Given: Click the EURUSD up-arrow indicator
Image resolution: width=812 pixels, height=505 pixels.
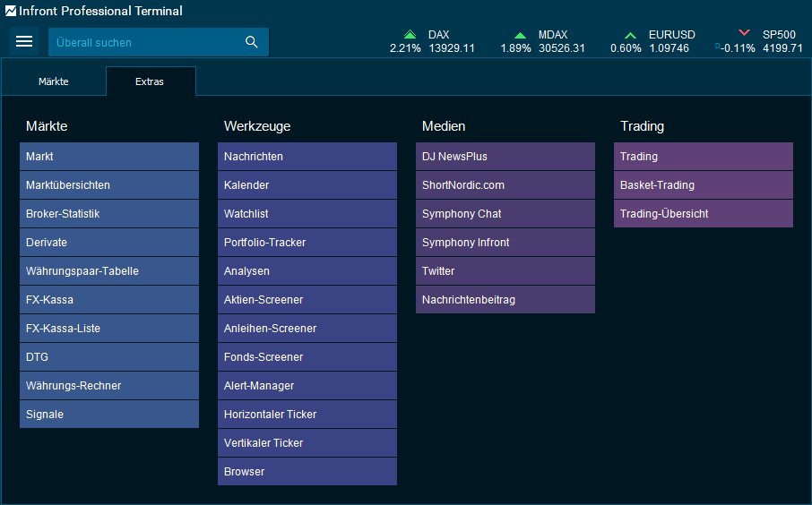Looking at the screenshot, I should click(x=631, y=35).
